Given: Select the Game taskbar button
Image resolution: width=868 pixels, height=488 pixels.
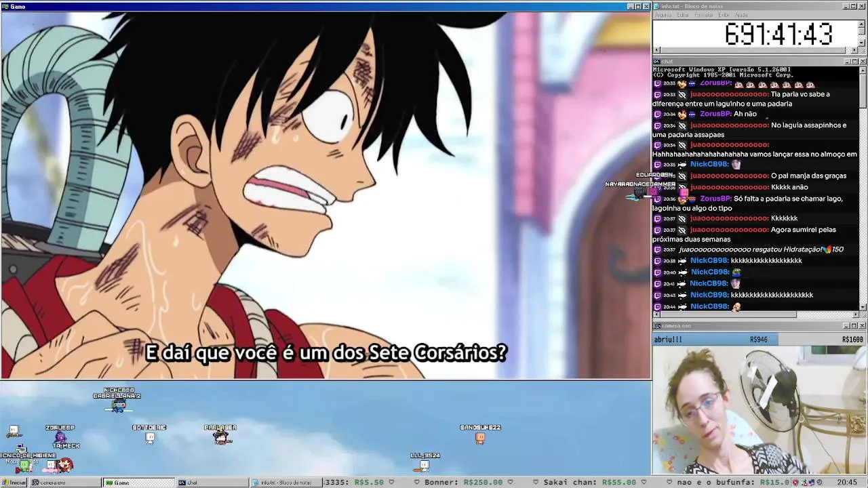Looking at the screenshot, I should (138, 483).
